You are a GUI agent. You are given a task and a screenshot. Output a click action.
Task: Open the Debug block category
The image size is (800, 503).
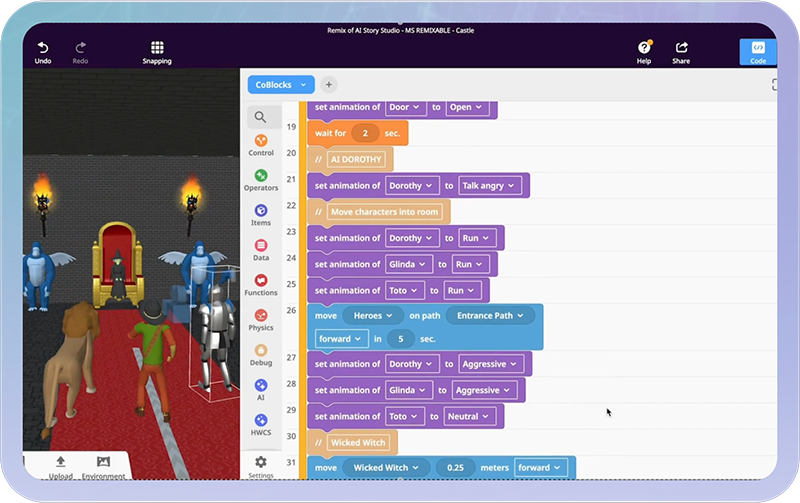[261, 355]
